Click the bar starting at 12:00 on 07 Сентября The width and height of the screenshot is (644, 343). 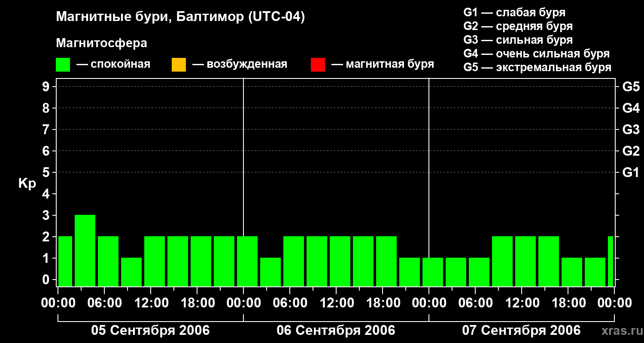click(x=526, y=261)
